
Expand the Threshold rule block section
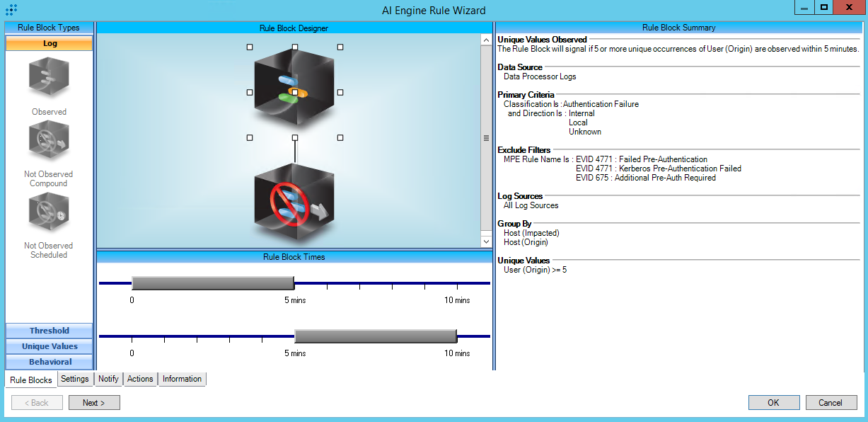(50, 331)
